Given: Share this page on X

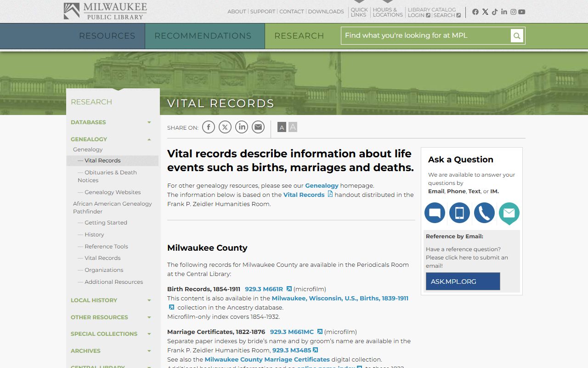Looking at the screenshot, I should tap(225, 127).
